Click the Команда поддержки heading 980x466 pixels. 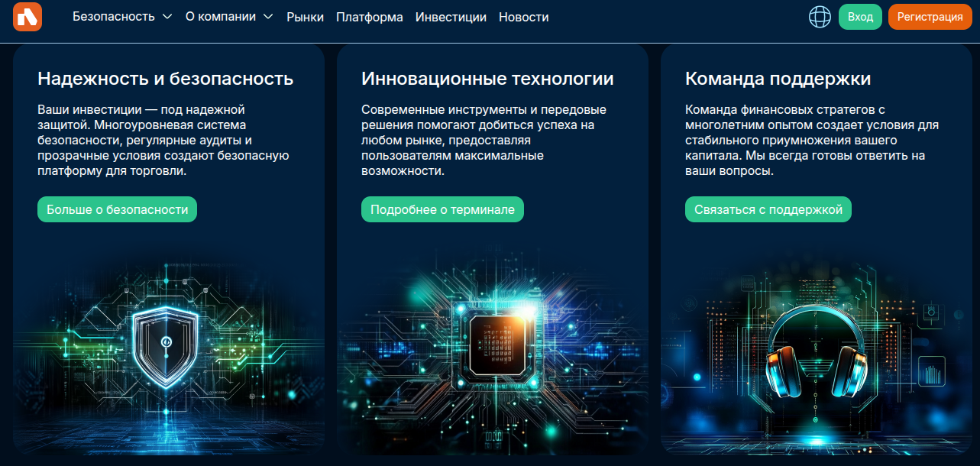(778, 79)
